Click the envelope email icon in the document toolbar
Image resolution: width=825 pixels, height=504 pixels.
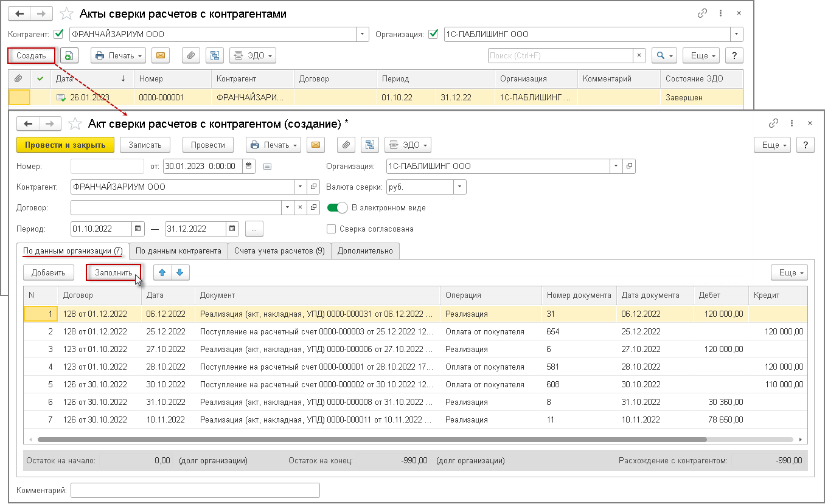[315, 145]
